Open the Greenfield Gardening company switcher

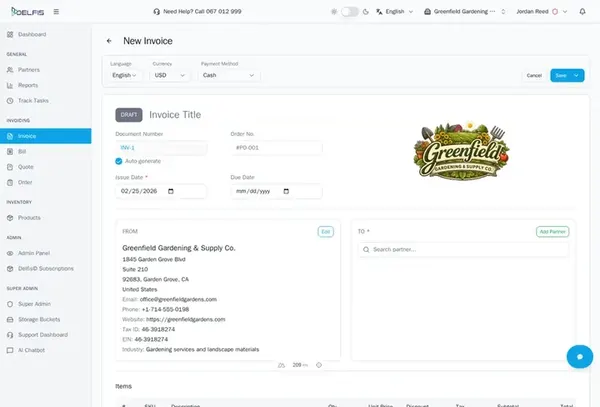[x=465, y=11]
